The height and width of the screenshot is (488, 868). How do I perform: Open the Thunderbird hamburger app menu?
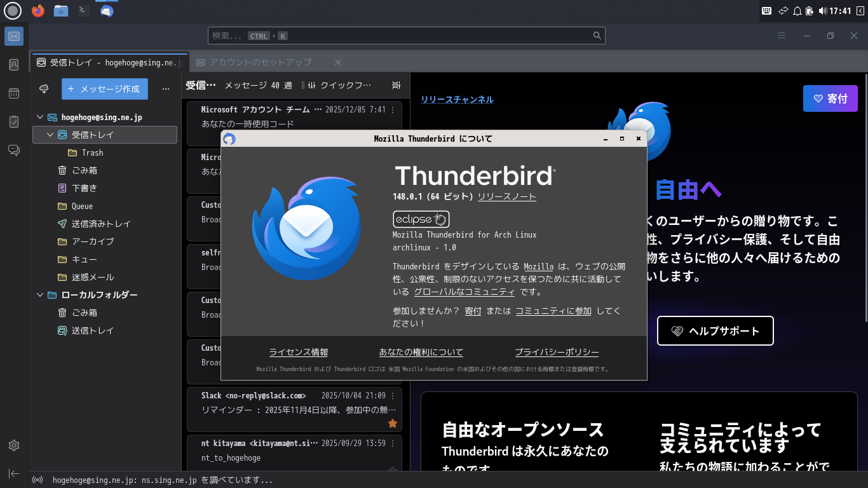[782, 36]
